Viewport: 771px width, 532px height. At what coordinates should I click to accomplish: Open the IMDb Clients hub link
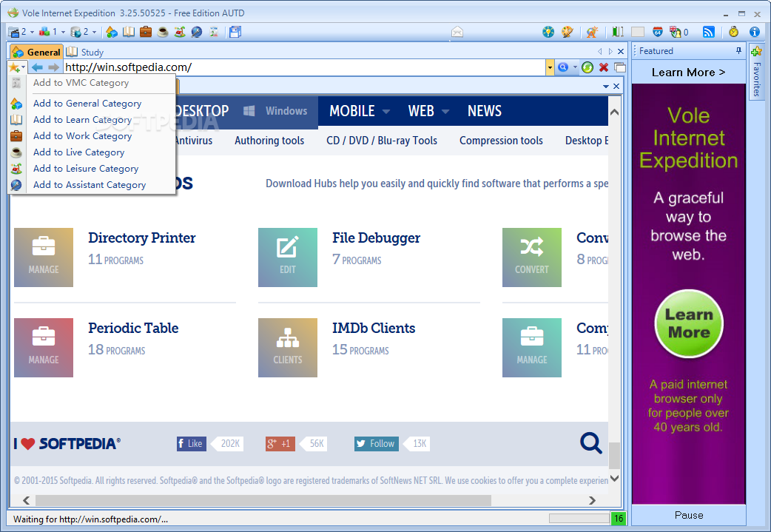click(x=374, y=328)
